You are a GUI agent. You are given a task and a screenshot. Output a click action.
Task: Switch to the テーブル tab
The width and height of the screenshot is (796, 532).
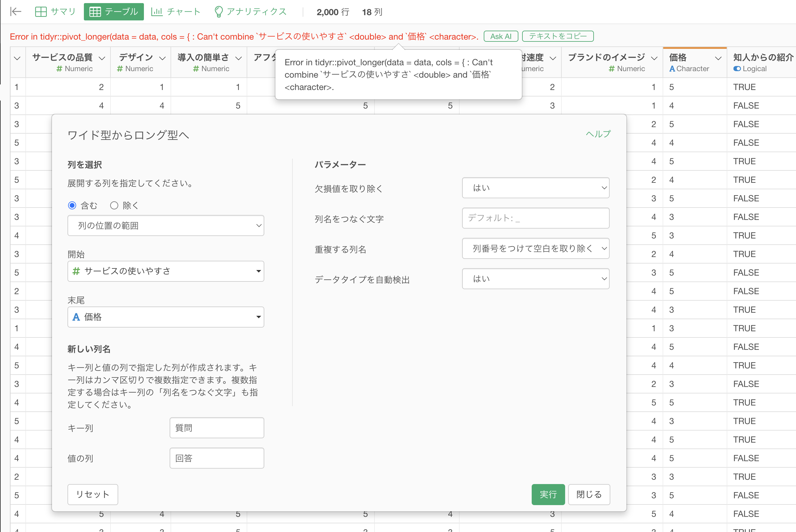click(x=114, y=12)
